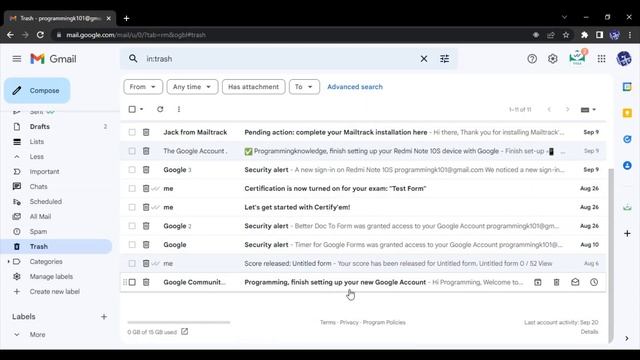Open the To filter dropdown

tap(304, 87)
